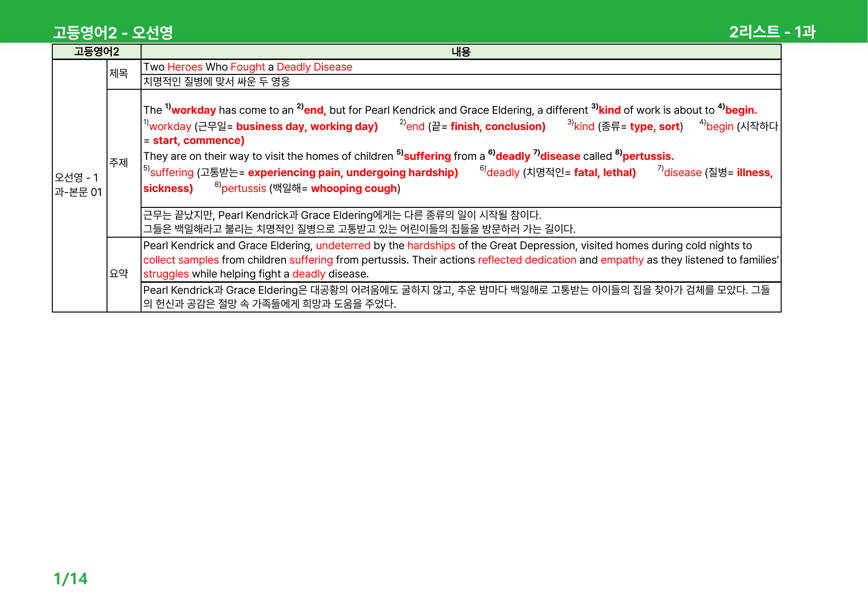Click the bold word workday in first sentence

[193, 110]
